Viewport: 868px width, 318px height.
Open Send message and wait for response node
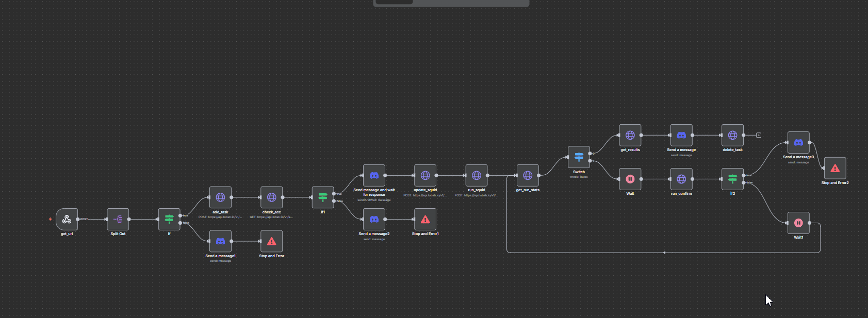[x=374, y=176]
